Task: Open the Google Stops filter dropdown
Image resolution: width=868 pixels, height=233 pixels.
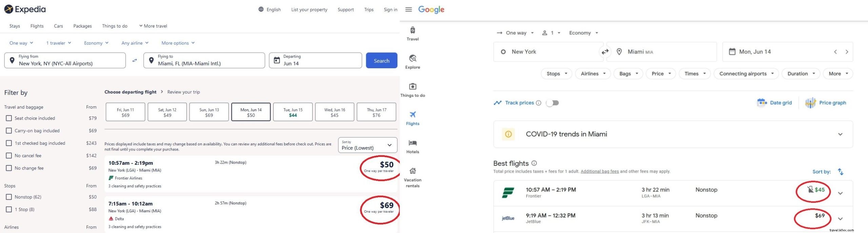Action: point(556,74)
